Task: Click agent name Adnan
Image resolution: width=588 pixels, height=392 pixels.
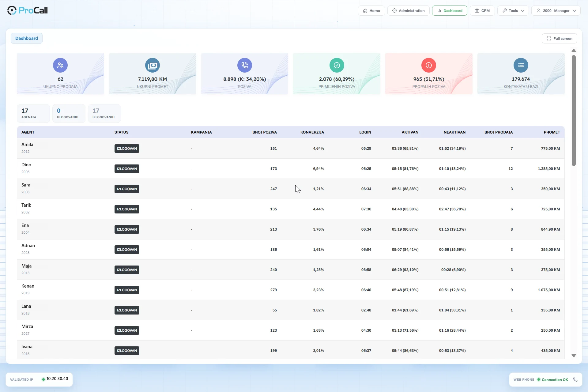Action: 28,246
